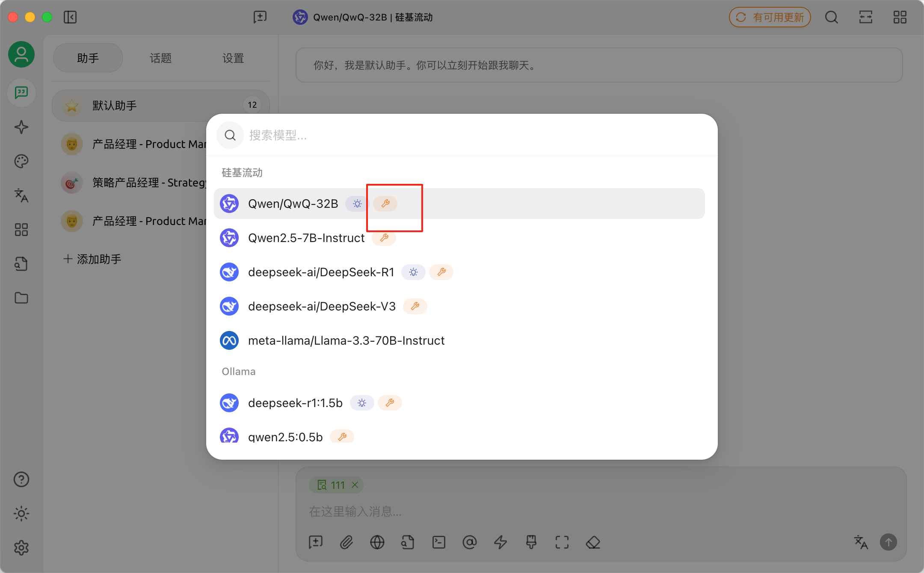Click the expand input fullscreen icon
The height and width of the screenshot is (573, 924).
click(562, 542)
